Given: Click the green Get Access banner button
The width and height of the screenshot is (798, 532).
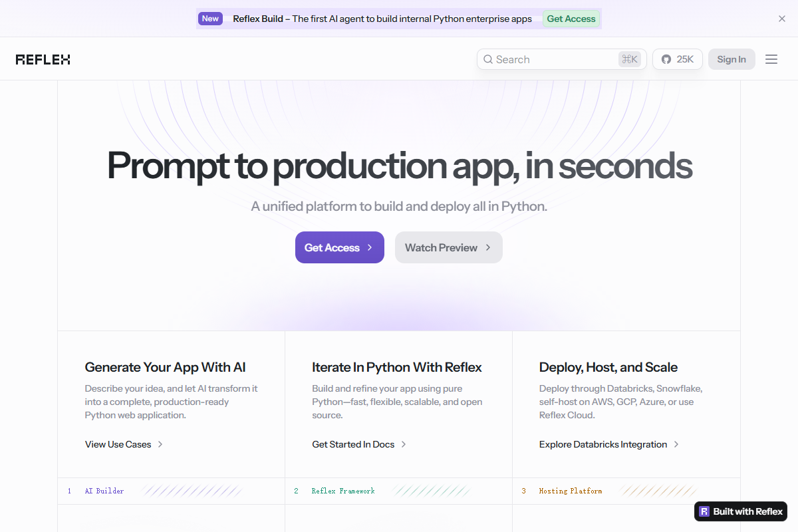Looking at the screenshot, I should [x=571, y=19].
